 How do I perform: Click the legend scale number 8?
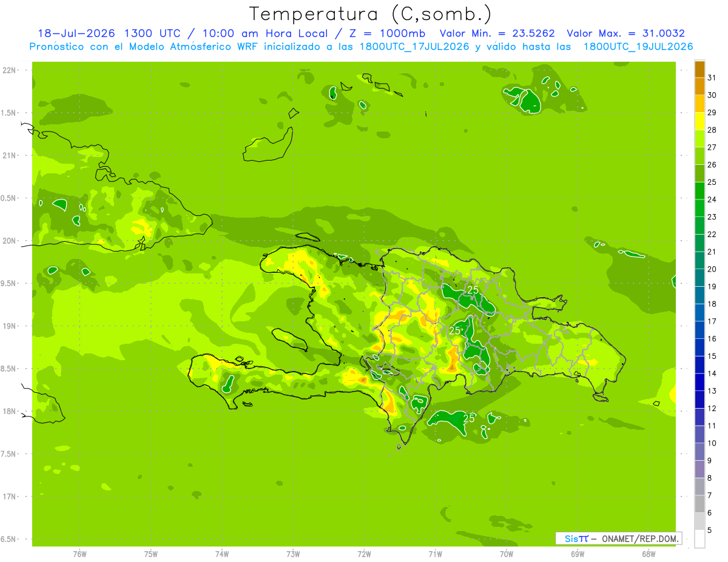(710, 478)
